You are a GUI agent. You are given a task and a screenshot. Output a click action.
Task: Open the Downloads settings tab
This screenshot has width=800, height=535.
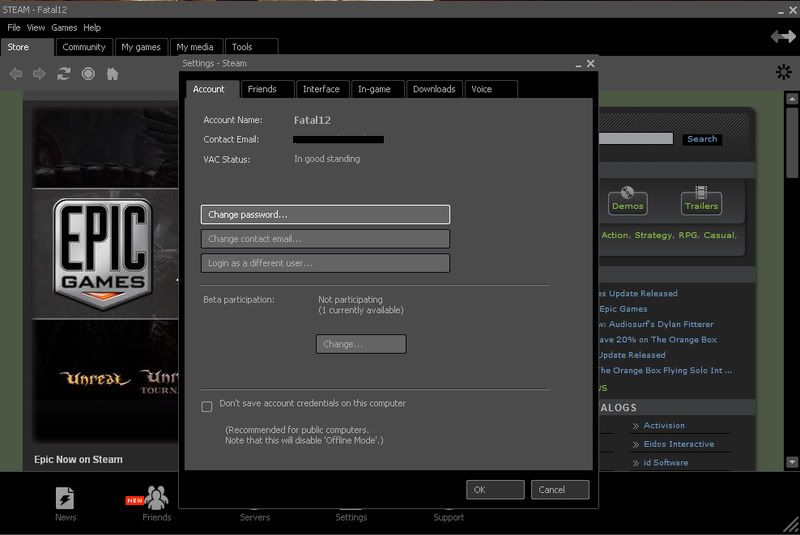coord(434,89)
